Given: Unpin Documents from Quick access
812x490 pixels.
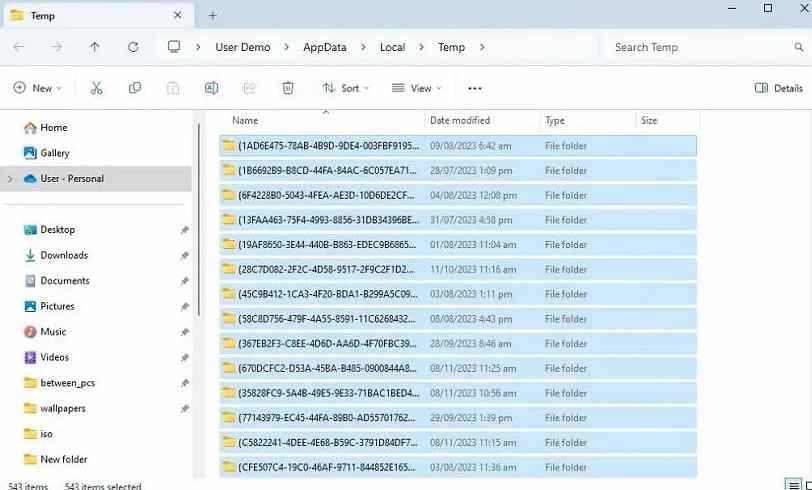Looking at the screenshot, I should [184, 281].
